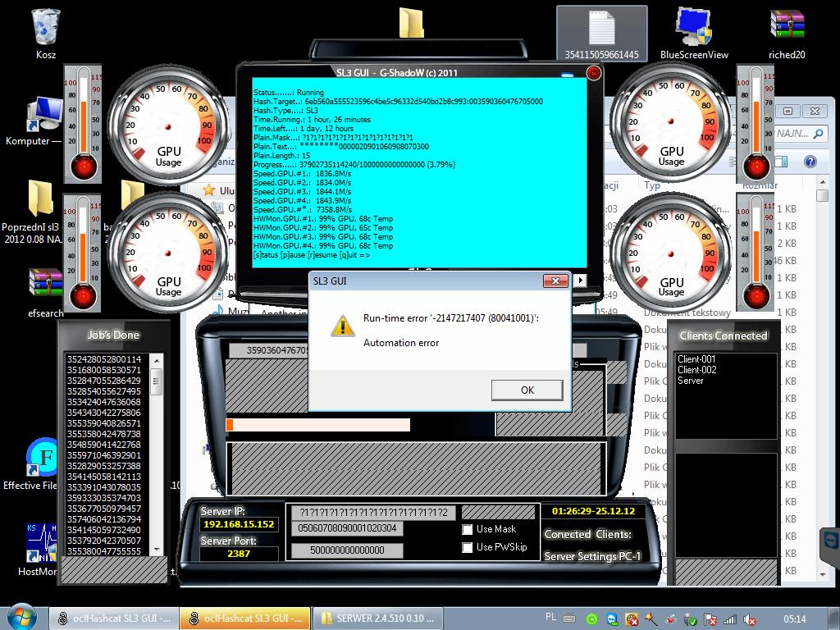Open the Poprzedni sl3 desktop folder
Viewport: 840px width, 630px height.
40,199
